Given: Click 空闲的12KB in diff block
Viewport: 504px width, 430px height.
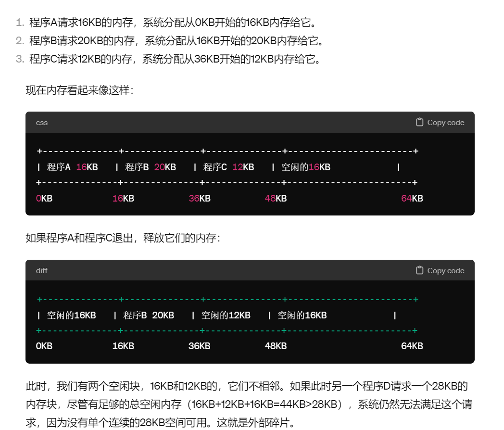Looking at the screenshot, I should coord(226,315).
